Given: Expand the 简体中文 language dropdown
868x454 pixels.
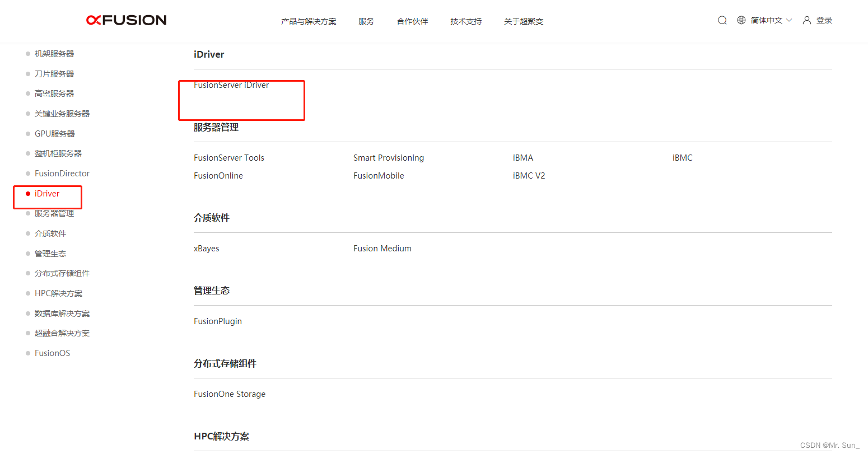Looking at the screenshot, I should pyautogui.click(x=772, y=20).
